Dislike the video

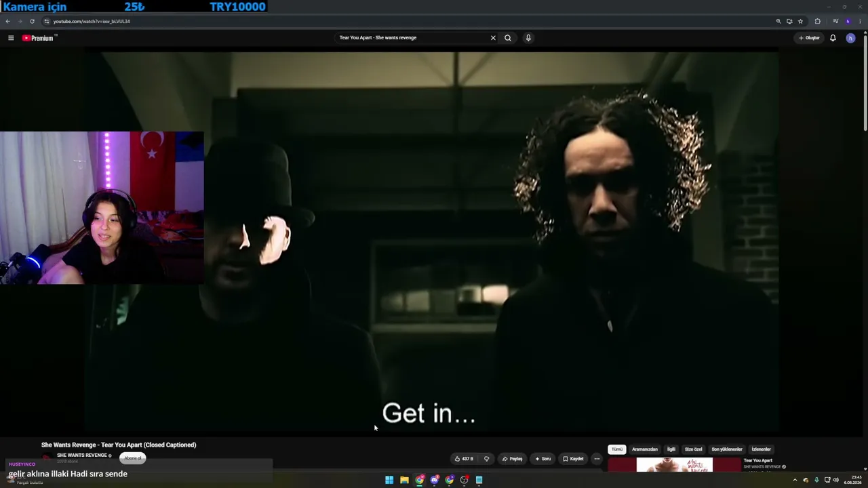[486, 459]
